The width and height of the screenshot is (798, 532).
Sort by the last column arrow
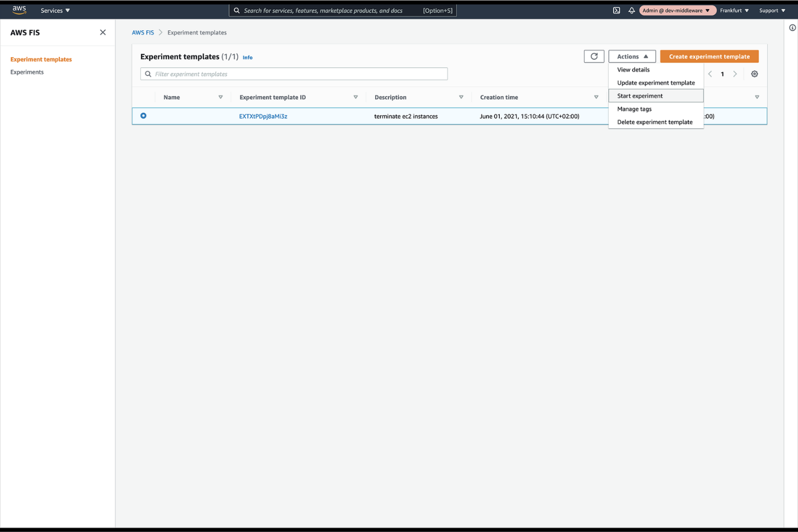pos(757,97)
